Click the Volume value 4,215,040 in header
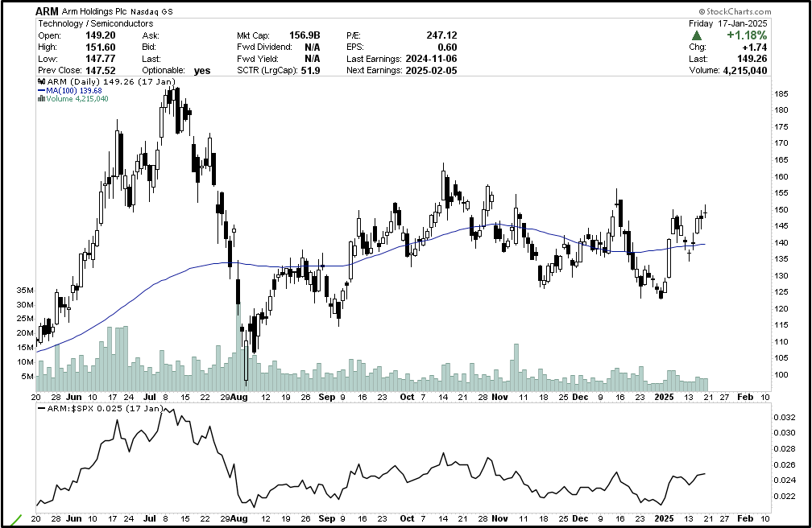812x528 pixels. (744, 70)
